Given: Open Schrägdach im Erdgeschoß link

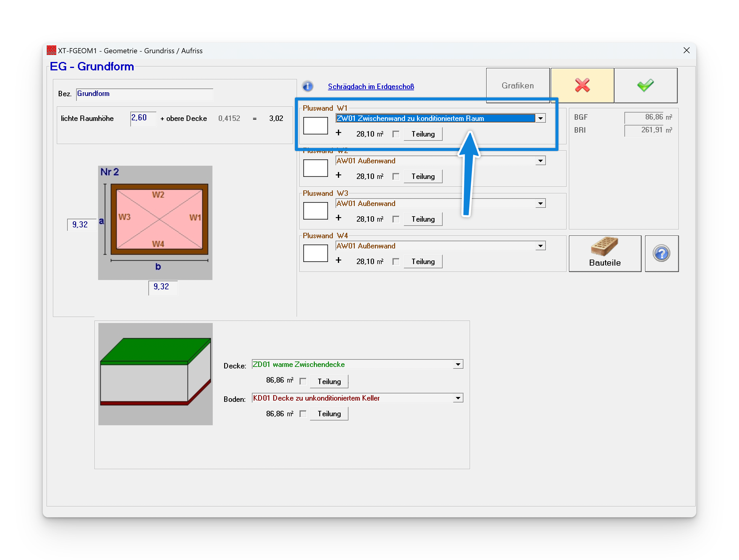Looking at the screenshot, I should click(x=371, y=87).
